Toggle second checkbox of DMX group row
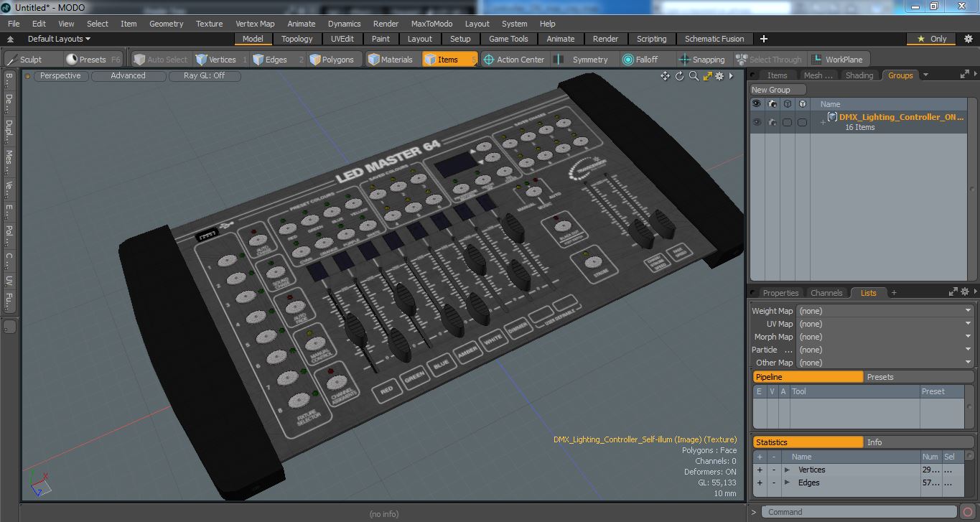Image resolution: width=980 pixels, height=522 pixels. click(802, 122)
